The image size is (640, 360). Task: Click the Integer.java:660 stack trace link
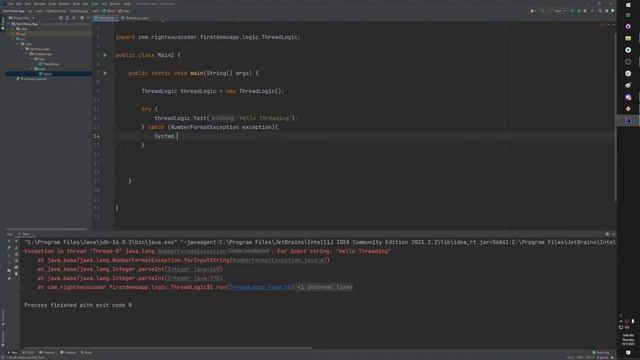coord(194,269)
